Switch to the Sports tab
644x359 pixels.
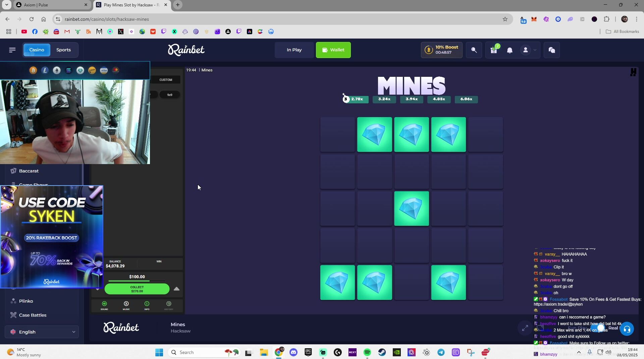[63, 50]
